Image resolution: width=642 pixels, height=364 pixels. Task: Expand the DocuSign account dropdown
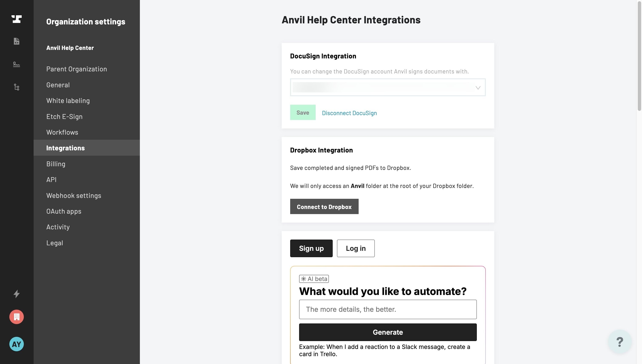pos(388,87)
